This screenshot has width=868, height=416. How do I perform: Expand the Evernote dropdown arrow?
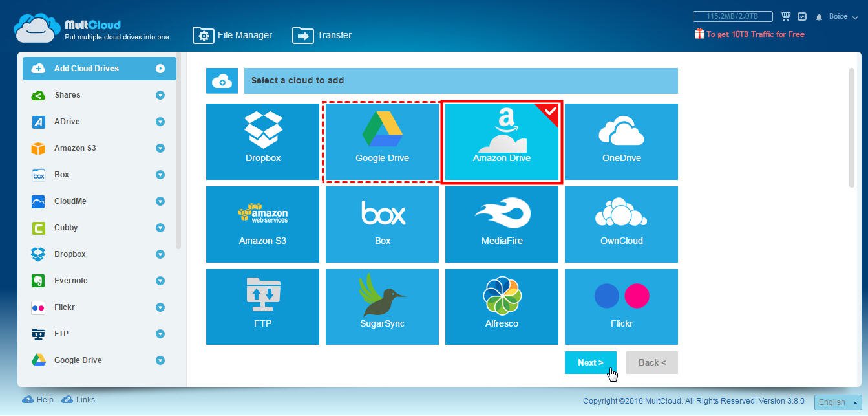point(160,281)
